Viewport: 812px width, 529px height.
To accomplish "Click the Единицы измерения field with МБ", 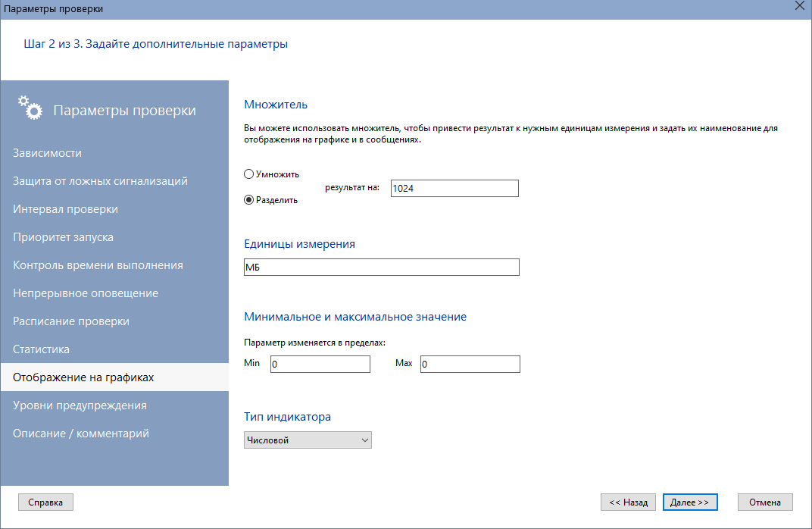I will click(x=381, y=267).
